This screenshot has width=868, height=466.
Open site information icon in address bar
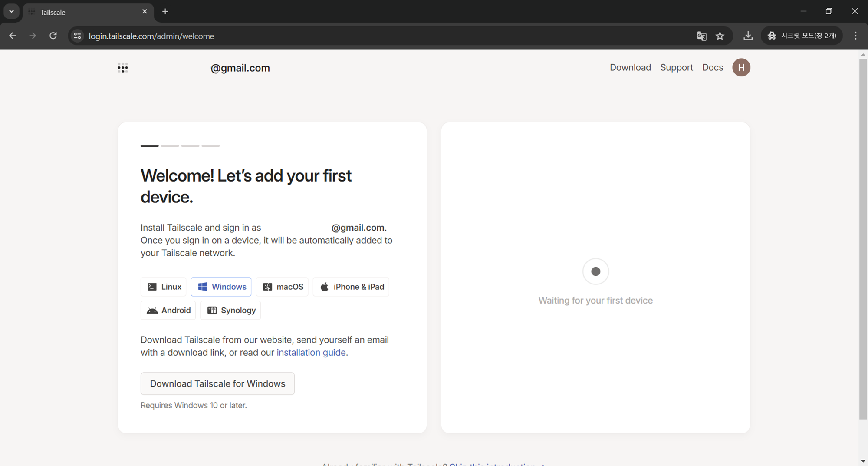tap(77, 36)
